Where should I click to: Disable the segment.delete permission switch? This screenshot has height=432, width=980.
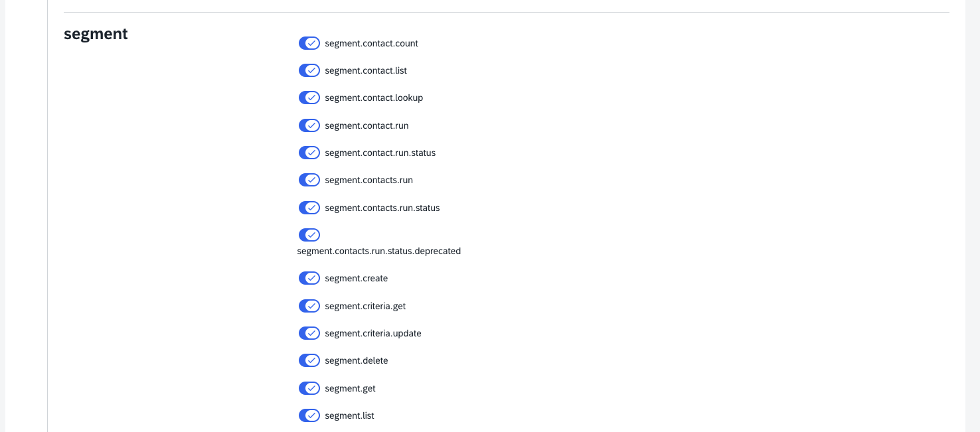point(309,360)
